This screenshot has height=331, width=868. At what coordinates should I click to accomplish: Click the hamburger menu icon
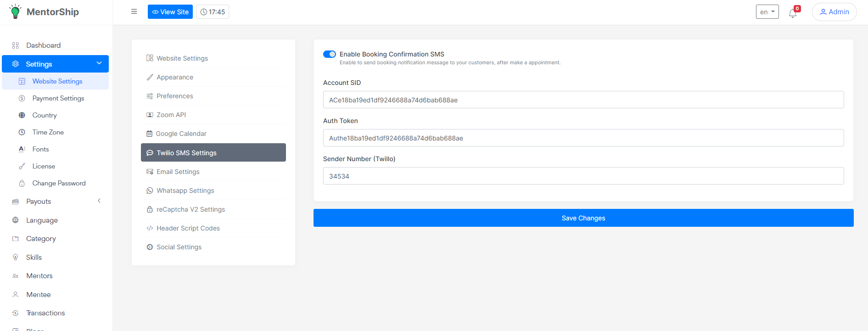pos(134,11)
